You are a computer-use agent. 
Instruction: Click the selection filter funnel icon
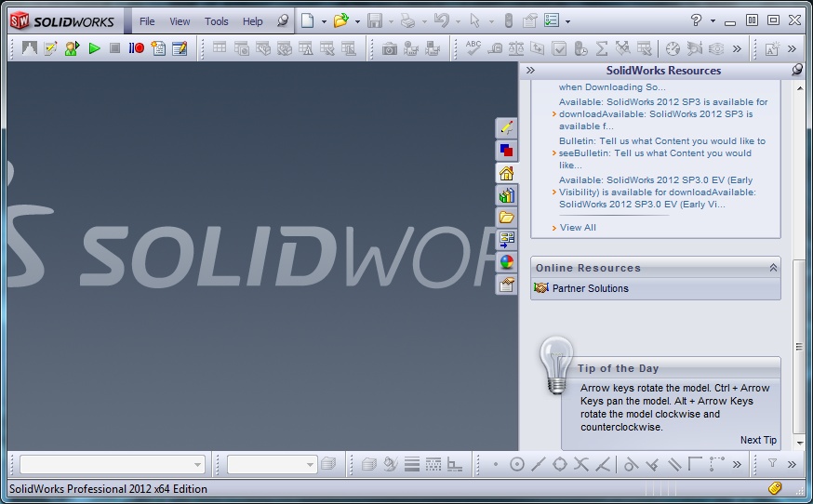[x=772, y=463]
